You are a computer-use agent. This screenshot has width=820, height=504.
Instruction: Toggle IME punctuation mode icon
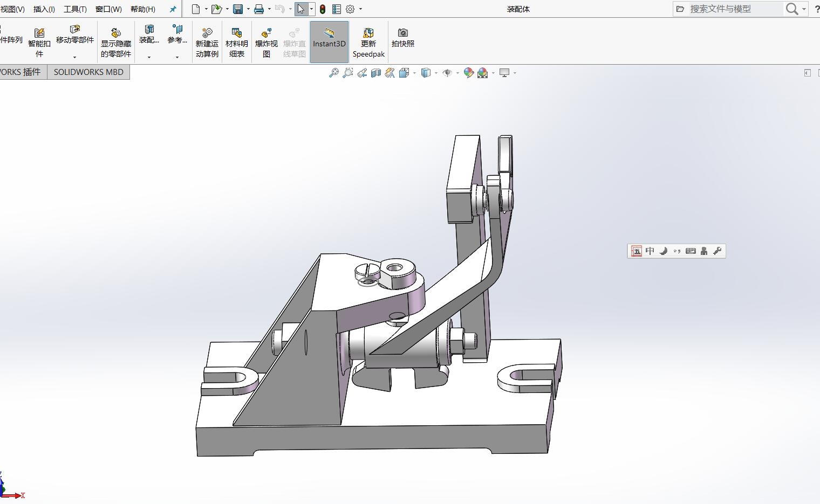point(677,251)
